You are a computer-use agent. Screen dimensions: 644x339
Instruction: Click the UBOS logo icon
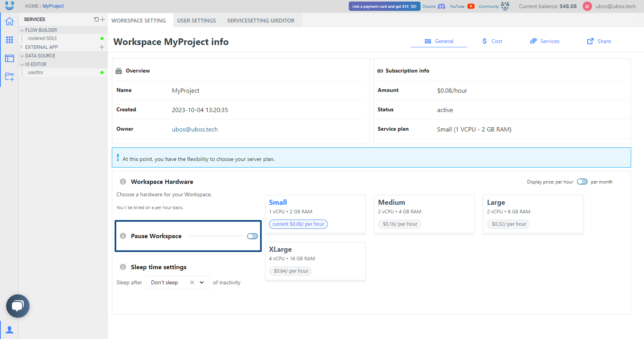(10, 5)
